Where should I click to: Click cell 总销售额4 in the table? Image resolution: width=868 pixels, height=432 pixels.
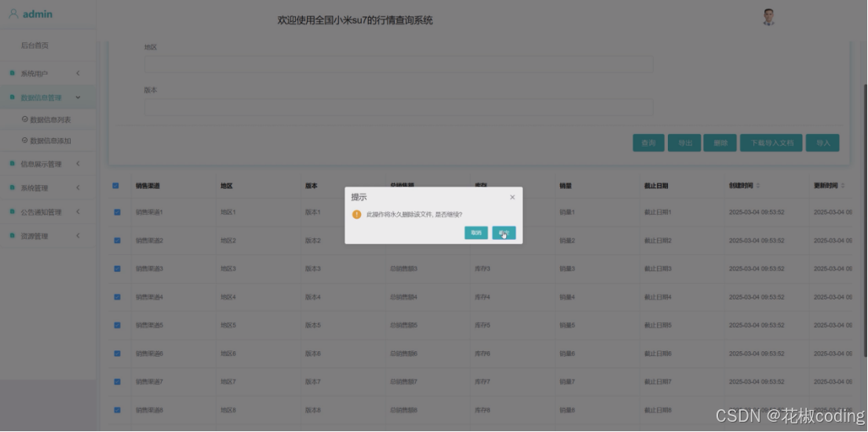403,296
